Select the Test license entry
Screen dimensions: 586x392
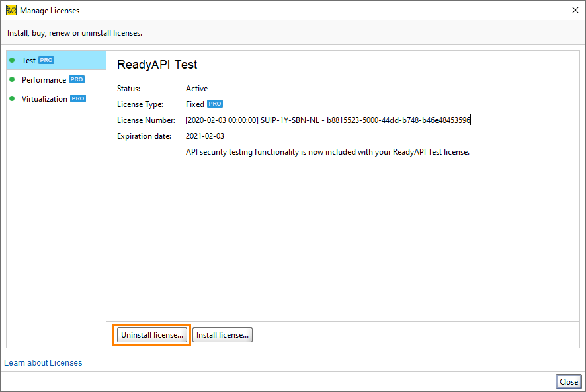[x=29, y=60]
